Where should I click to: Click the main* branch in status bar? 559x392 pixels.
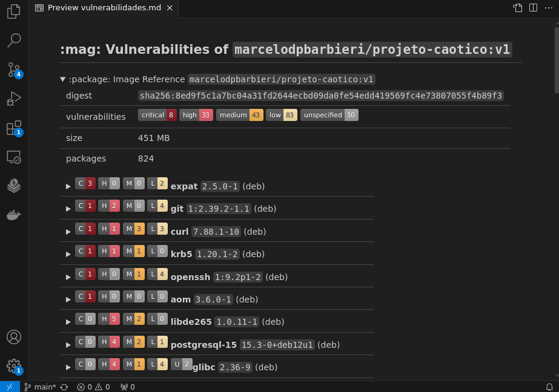40,387
